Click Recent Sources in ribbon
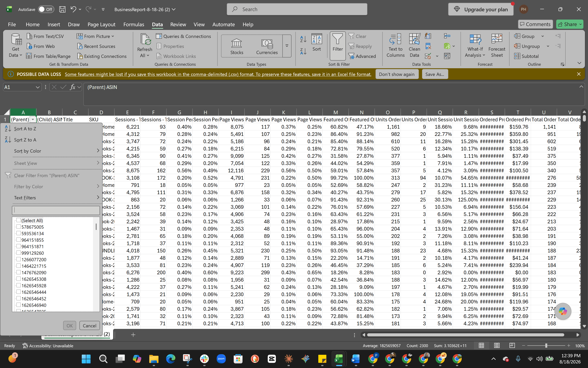Screen dimensions: 588x368 click(x=96, y=46)
